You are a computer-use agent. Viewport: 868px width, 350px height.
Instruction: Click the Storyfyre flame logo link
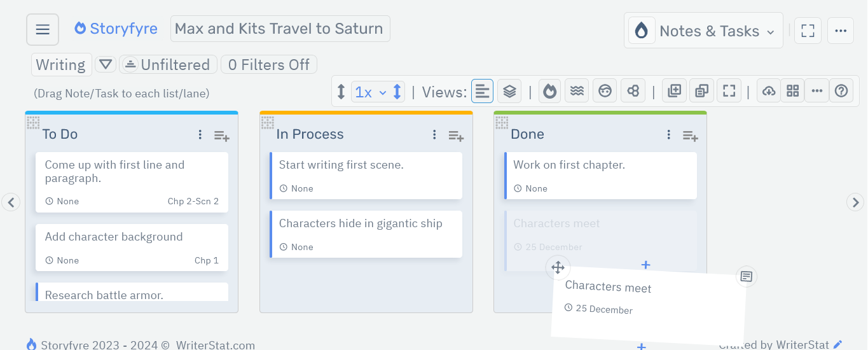116,29
